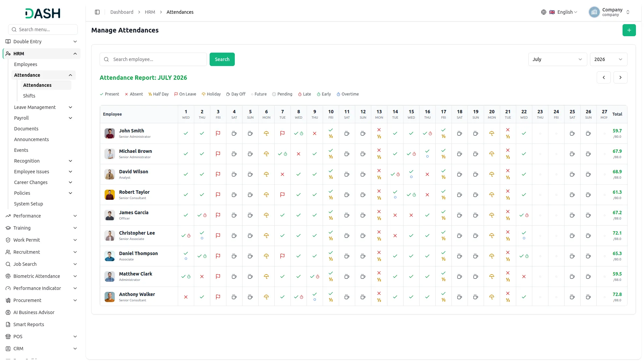
Task: Focus the Search employee input field
Action: tap(153, 59)
